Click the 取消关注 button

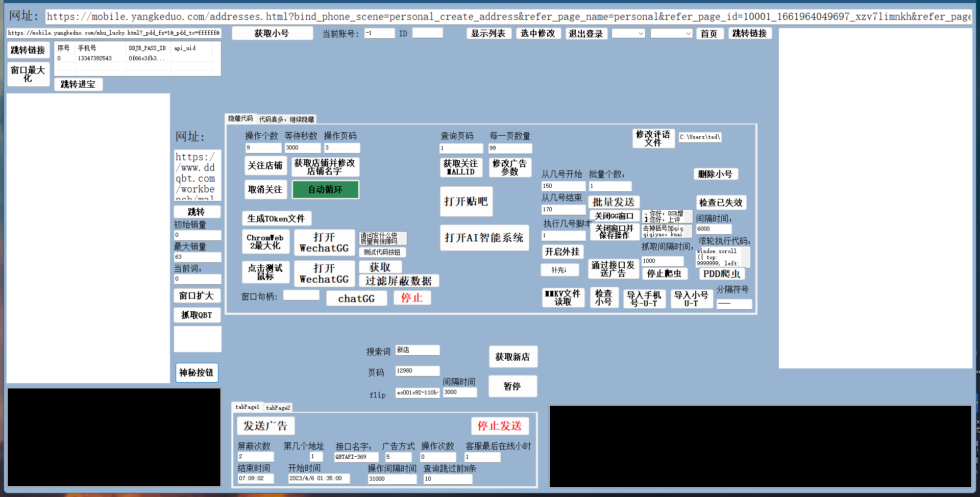[265, 189]
